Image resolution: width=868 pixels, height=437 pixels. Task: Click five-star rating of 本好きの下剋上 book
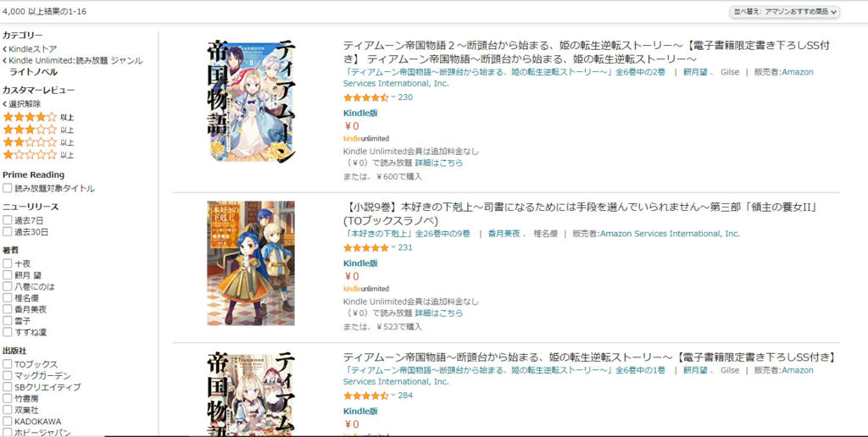tap(366, 247)
